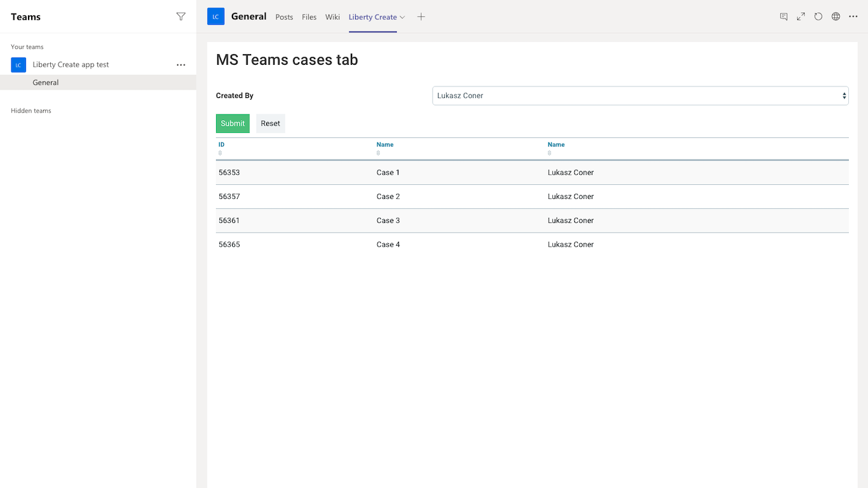Click case ID 56353
This screenshot has height=488, width=868.
tap(229, 173)
